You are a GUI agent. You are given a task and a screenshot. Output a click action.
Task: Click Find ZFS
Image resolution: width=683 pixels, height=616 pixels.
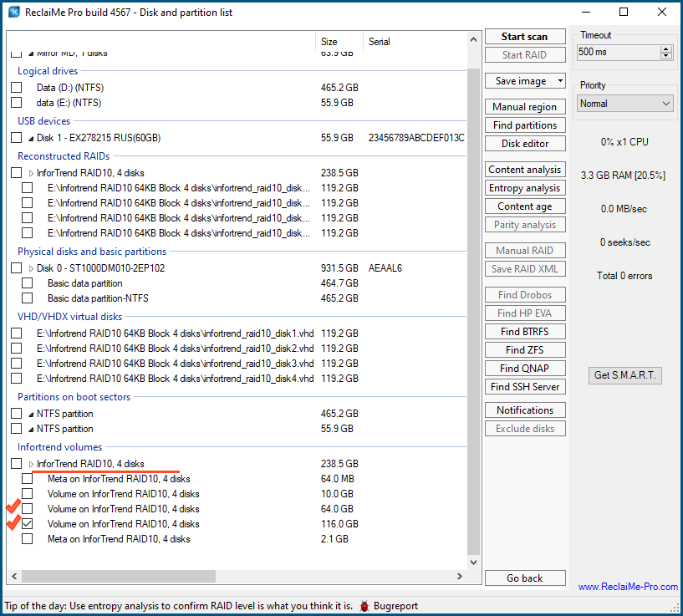(x=525, y=350)
